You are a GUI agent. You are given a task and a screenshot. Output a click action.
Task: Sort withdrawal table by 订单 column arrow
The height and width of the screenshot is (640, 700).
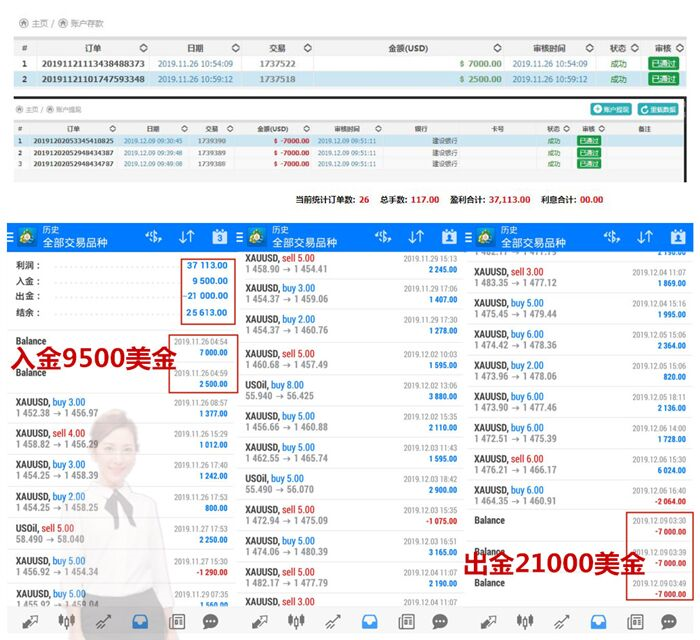[x=112, y=129]
